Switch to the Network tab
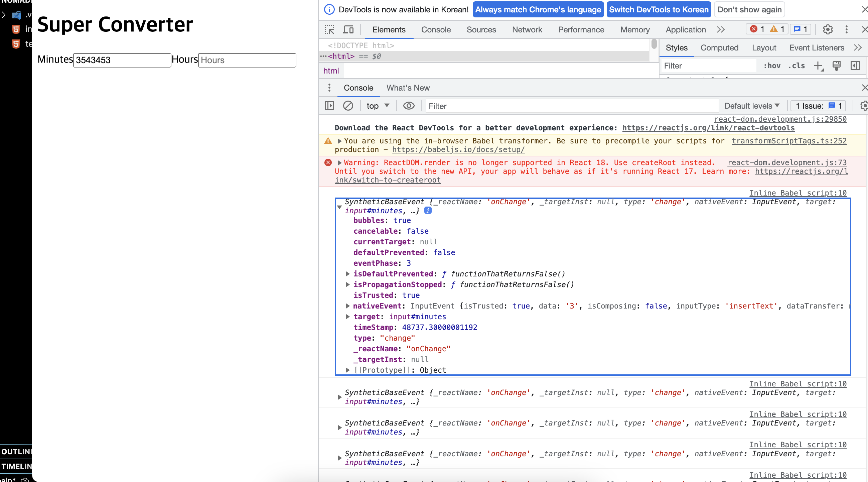 click(x=527, y=30)
